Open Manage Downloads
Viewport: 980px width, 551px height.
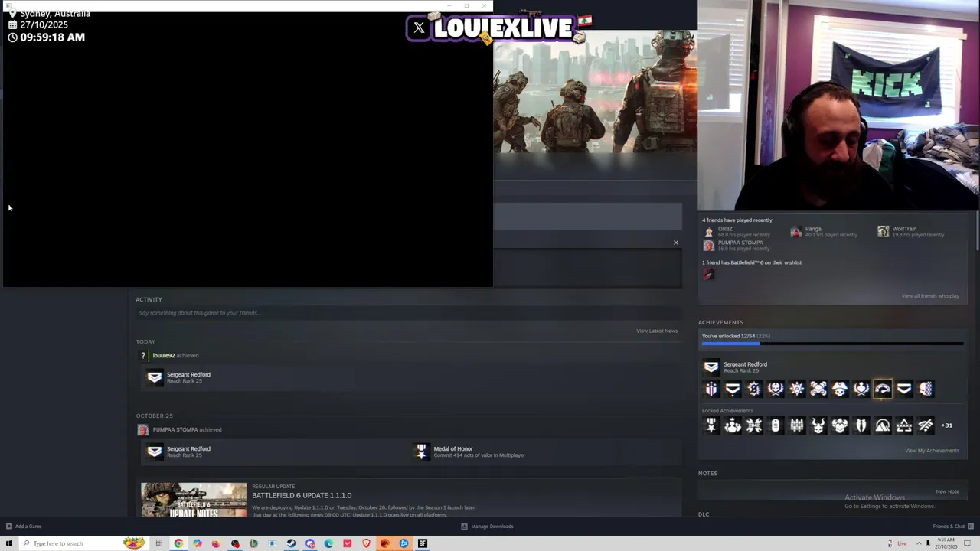(488, 527)
